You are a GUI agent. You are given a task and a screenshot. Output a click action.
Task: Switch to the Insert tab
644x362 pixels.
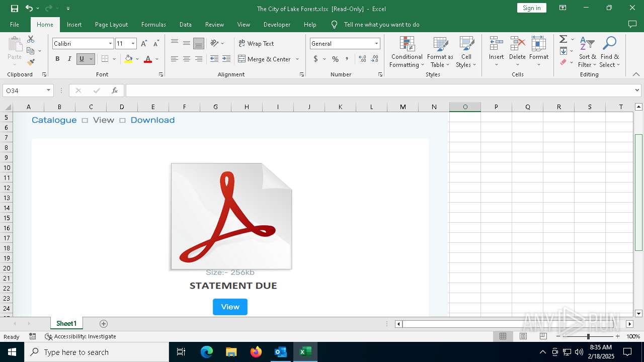[x=74, y=25]
